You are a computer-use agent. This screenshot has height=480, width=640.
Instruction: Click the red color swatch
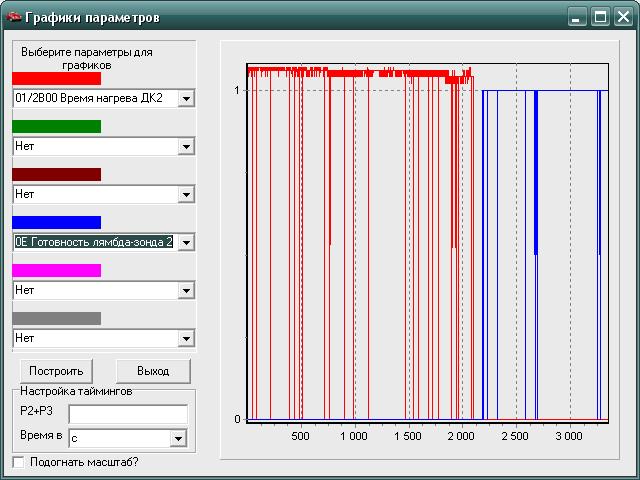click(57, 78)
